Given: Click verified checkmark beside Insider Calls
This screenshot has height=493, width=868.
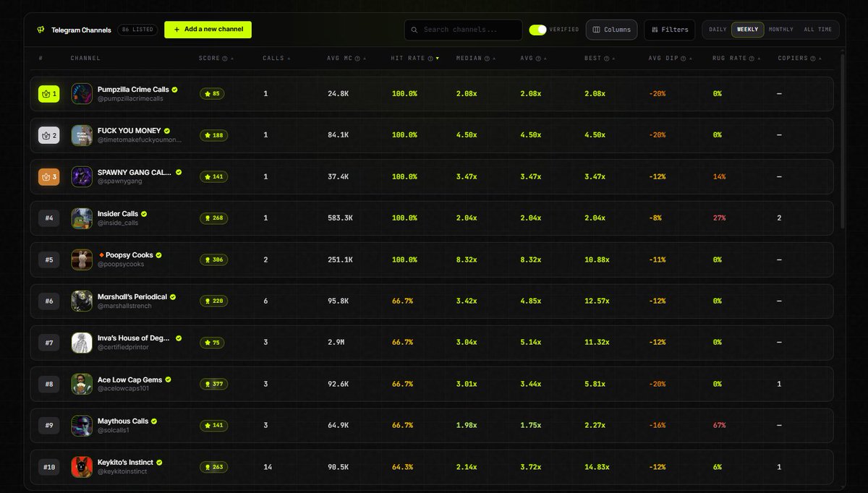Looking at the screenshot, I should pyautogui.click(x=144, y=214).
